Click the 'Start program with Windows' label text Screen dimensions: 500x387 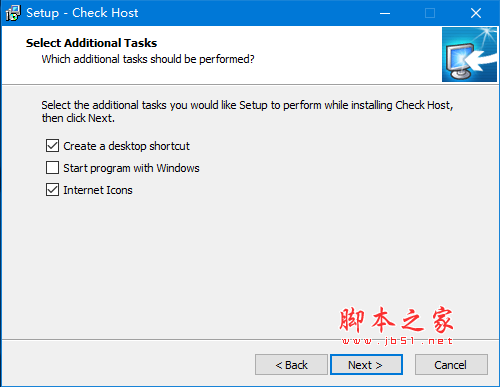[131, 168]
